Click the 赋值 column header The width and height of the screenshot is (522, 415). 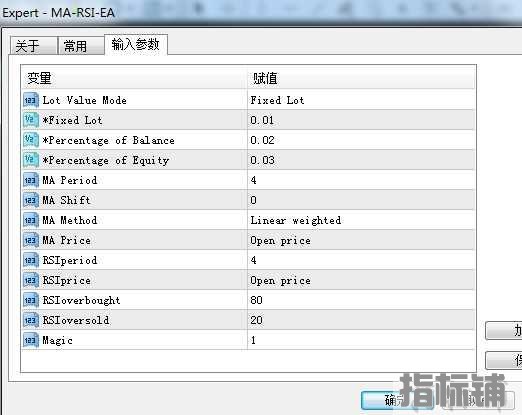point(361,78)
